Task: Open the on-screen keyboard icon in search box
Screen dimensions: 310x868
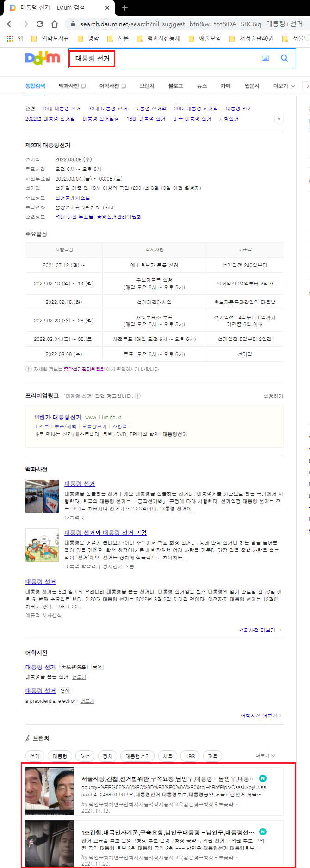Action: (266, 58)
